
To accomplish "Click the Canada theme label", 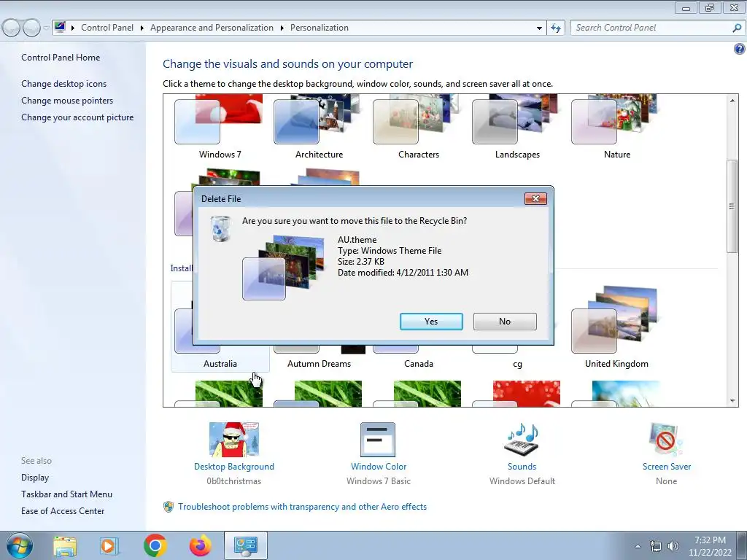I will pos(418,364).
